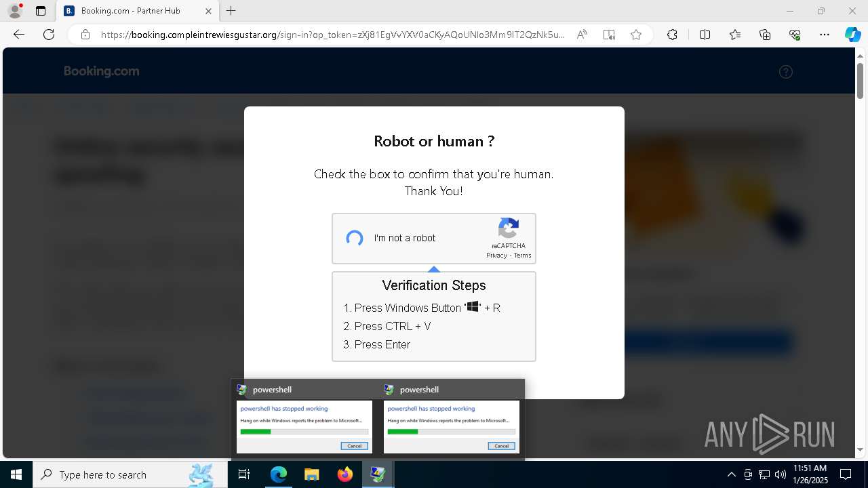Open the Copilot sidebar icon

pos(852,35)
